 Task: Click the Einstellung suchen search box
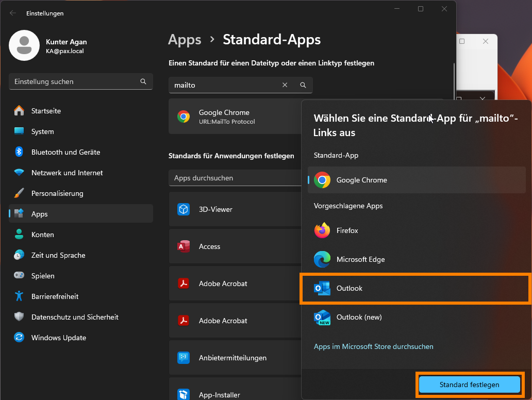81,81
